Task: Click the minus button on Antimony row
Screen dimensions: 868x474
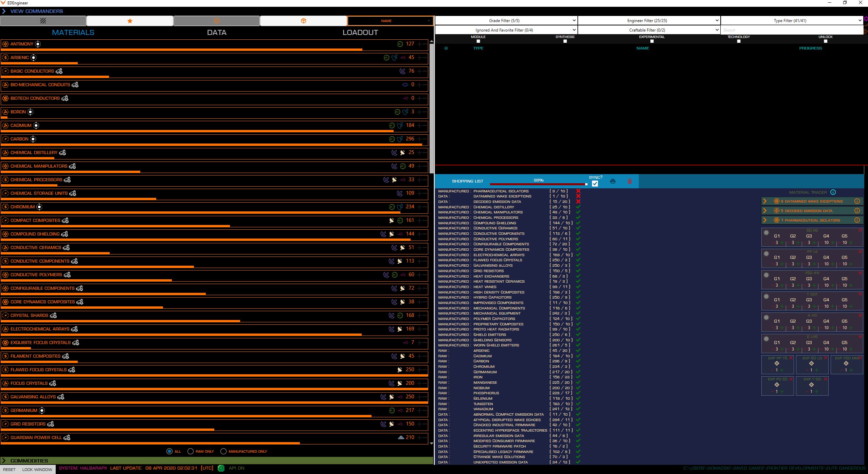Action: point(425,44)
